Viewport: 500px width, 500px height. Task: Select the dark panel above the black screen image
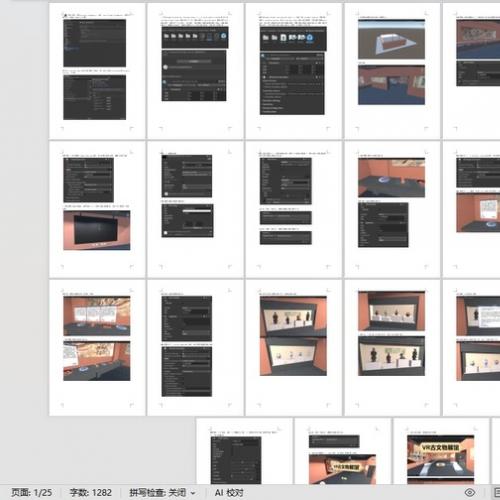pyautogui.click(x=88, y=180)
